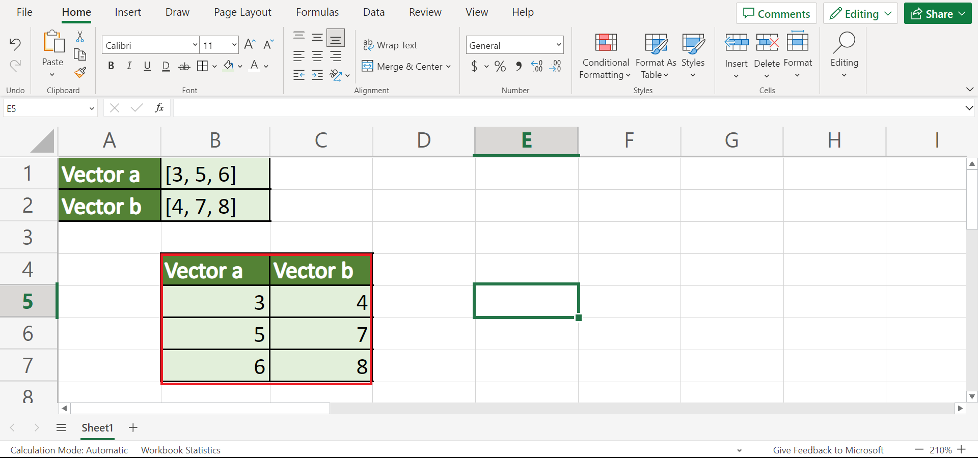Open the Calibri font name dropdown

point(195,45)
